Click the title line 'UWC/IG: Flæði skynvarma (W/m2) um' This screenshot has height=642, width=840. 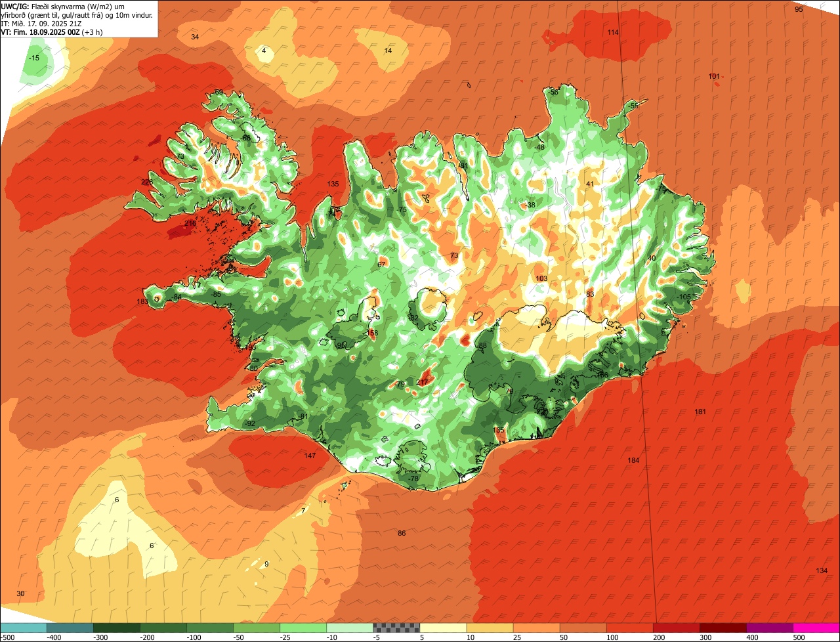pos(62,6)
